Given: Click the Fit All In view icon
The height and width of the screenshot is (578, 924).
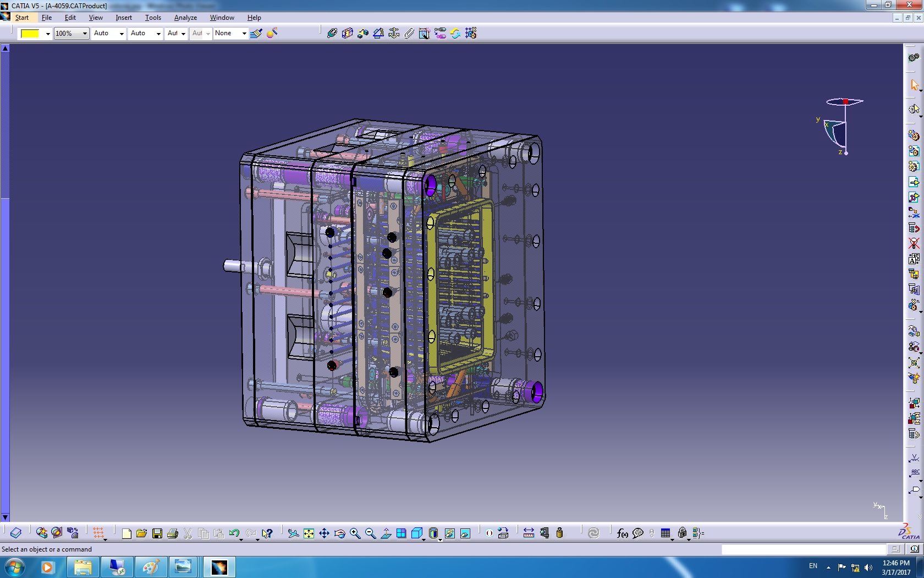Looking at the screenshot, I should tap(309, 533).
